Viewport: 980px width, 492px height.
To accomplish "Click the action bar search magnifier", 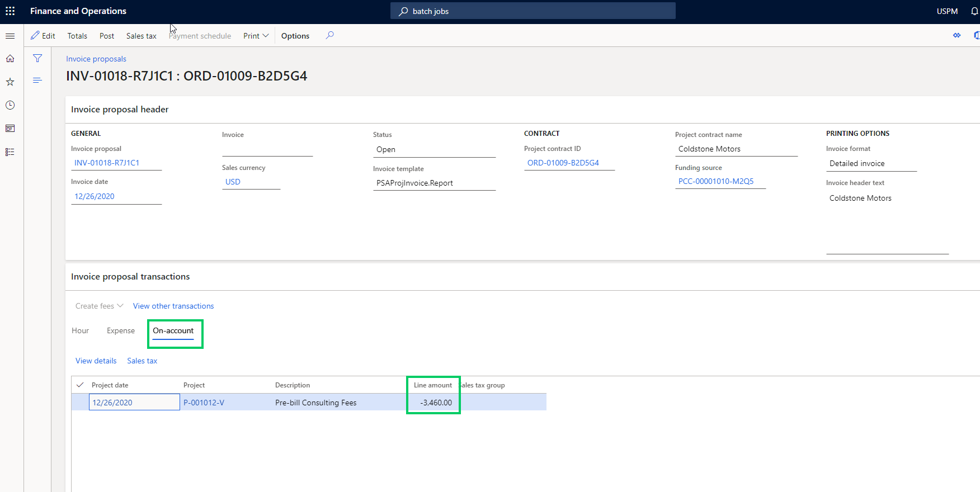I will [330, 35].
